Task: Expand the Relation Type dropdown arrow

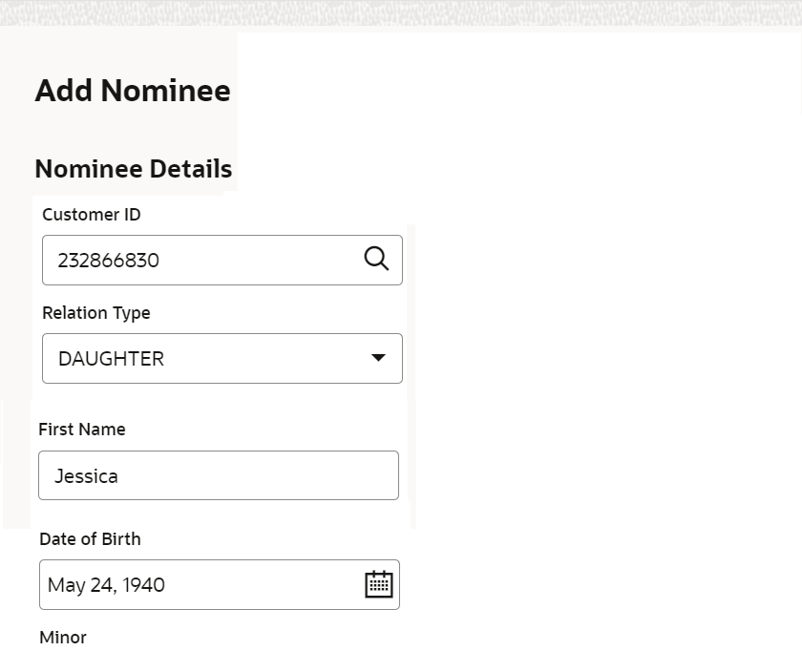Action: (x=378, y=358)
